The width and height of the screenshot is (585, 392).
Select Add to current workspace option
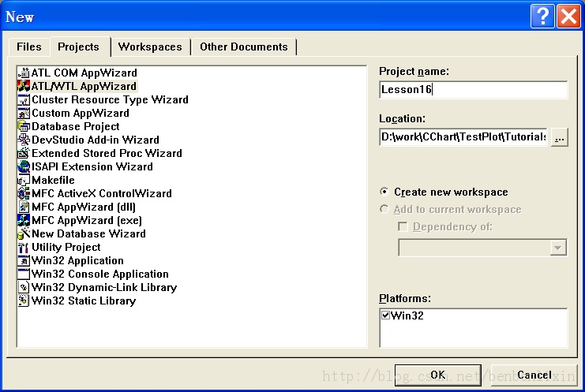pyautogui.click(x=384, y=209)
